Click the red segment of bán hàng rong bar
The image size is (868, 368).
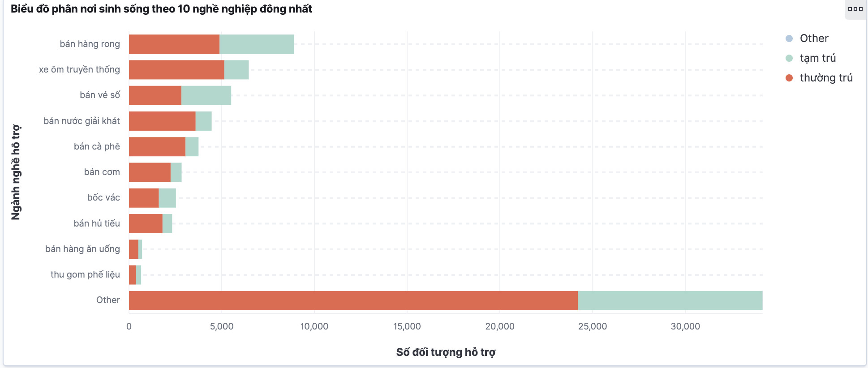(174, 44)
